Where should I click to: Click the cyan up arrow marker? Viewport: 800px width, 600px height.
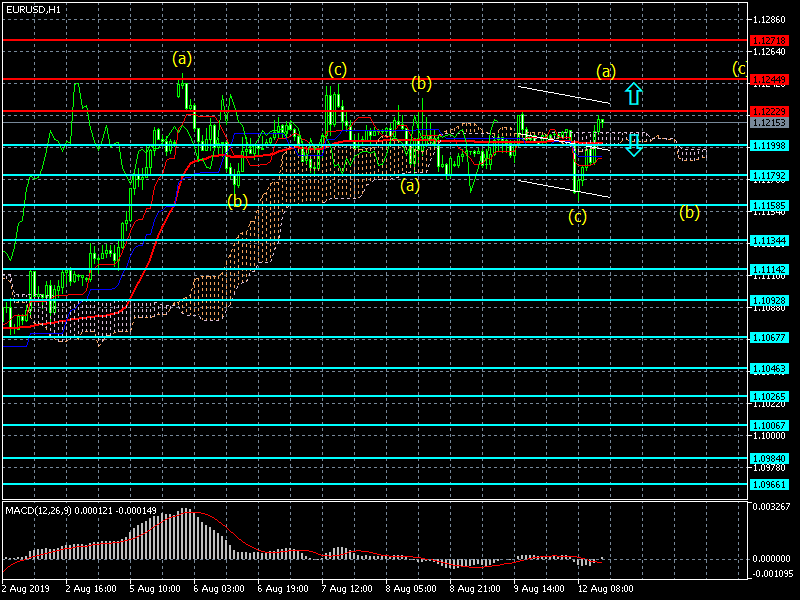tap(633, 95)
